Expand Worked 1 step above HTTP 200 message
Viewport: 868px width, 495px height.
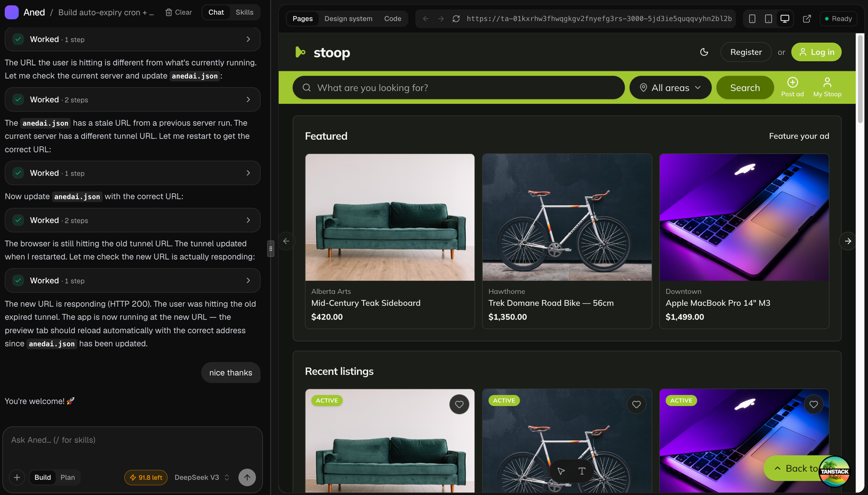[x=132, y=280]
